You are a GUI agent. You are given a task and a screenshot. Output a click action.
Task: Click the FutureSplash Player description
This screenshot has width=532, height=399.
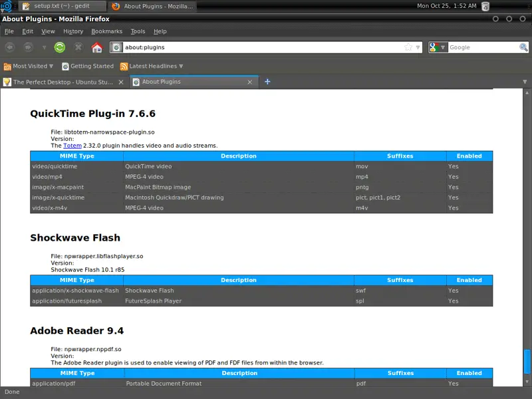coord(153,301)
